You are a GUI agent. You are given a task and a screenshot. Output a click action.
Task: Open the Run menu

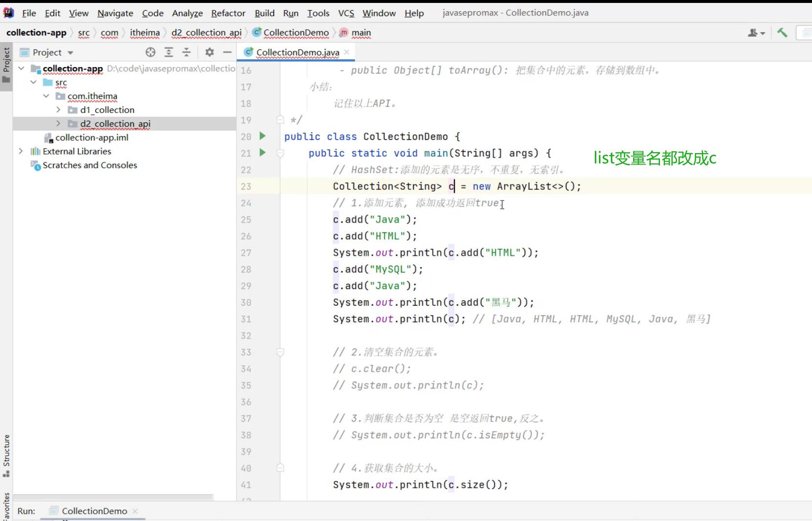[291, 13]
